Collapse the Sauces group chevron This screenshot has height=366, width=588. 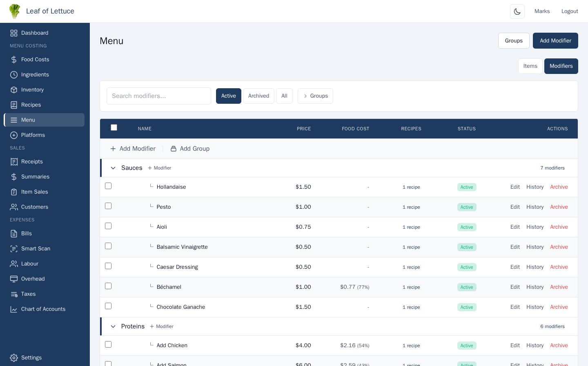(113, 168)
